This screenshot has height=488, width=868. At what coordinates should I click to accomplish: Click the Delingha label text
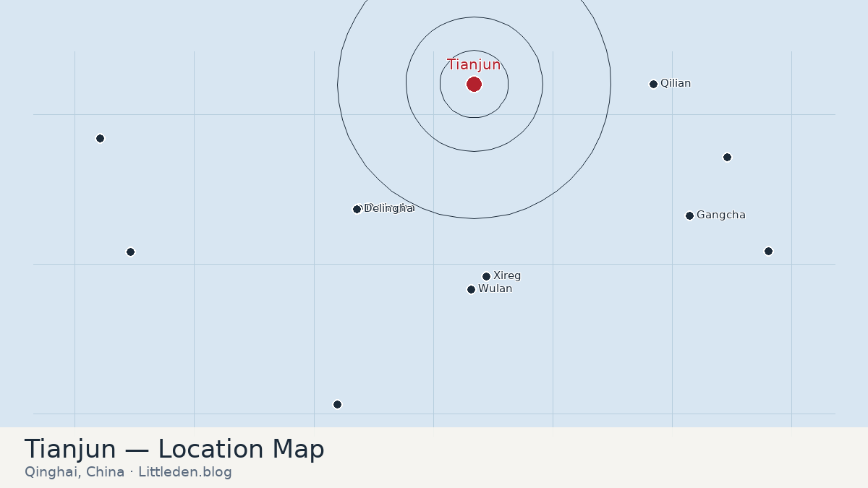[389, 208]
